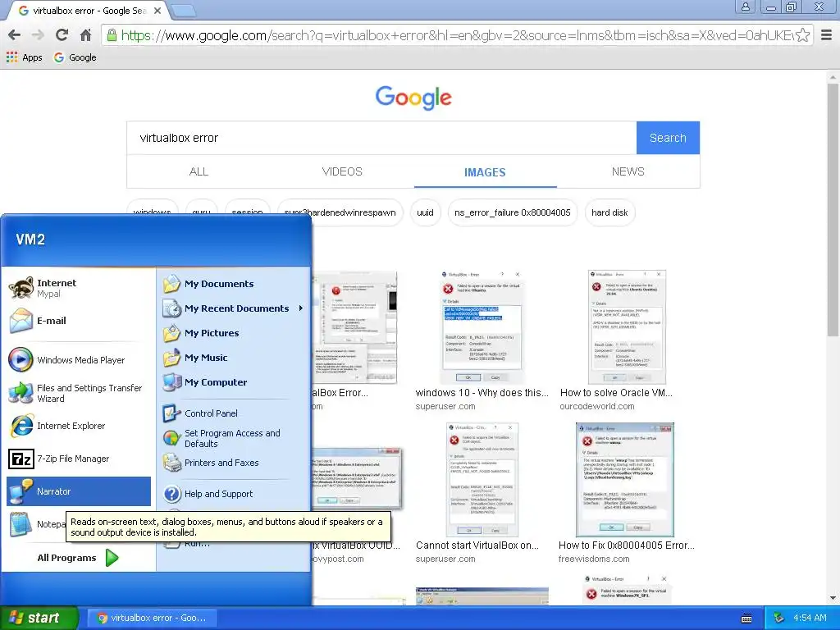Switch to the NEWS tab
Image resolution: width=840 pixels, height=630 pixels.
pyautogui.click(x=628, y=172)
